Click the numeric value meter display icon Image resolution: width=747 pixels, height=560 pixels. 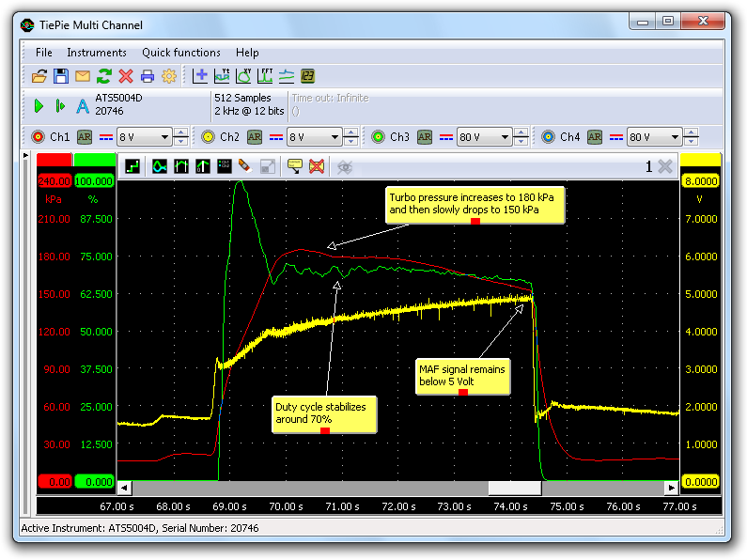pyautogui.click(x=307, y=76)
